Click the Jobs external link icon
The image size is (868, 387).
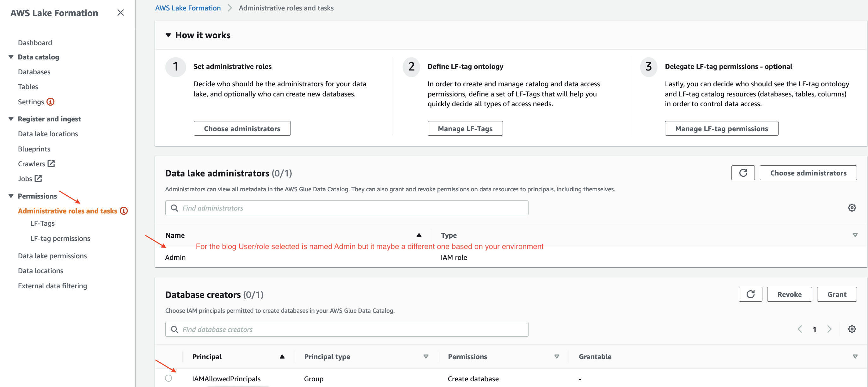39,178
